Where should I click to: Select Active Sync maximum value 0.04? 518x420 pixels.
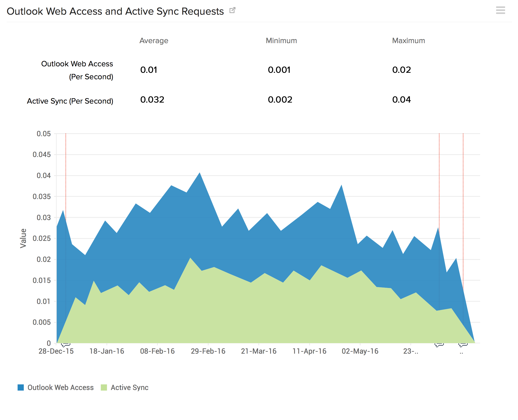(x=401, y=100)
